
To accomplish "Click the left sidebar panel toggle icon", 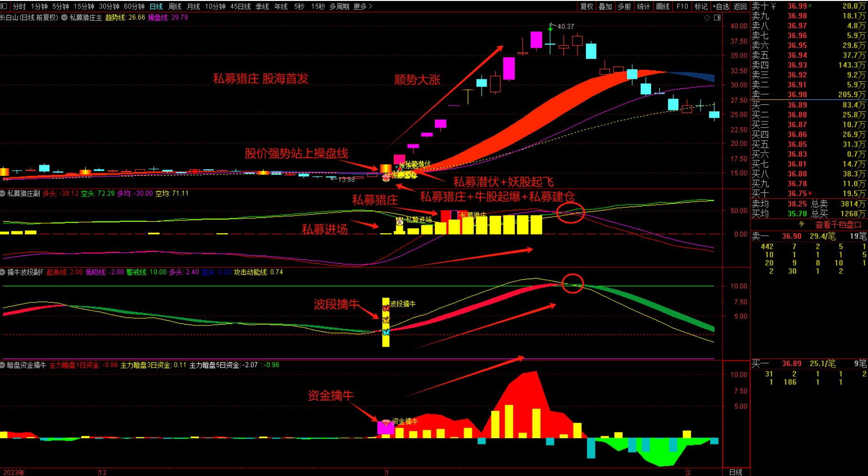I will point(4,7).
